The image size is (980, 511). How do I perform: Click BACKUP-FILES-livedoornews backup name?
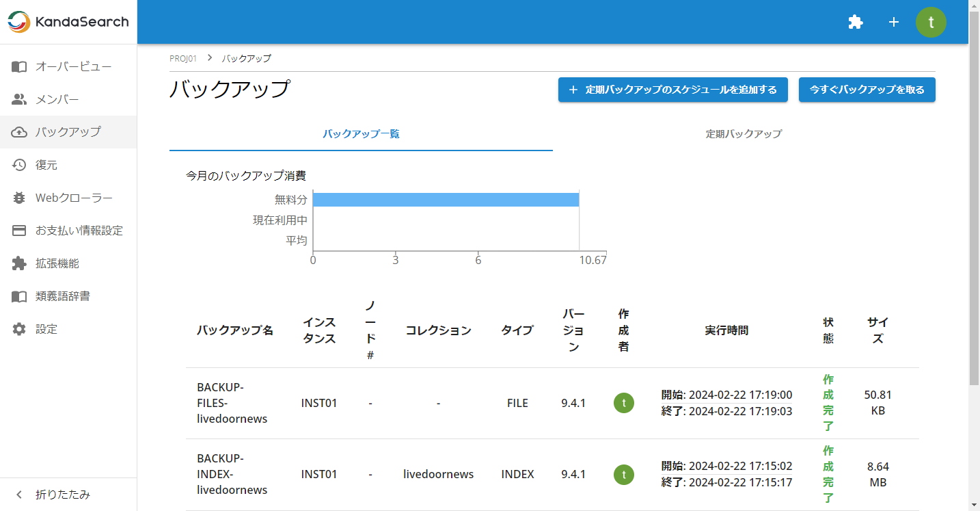232,403
